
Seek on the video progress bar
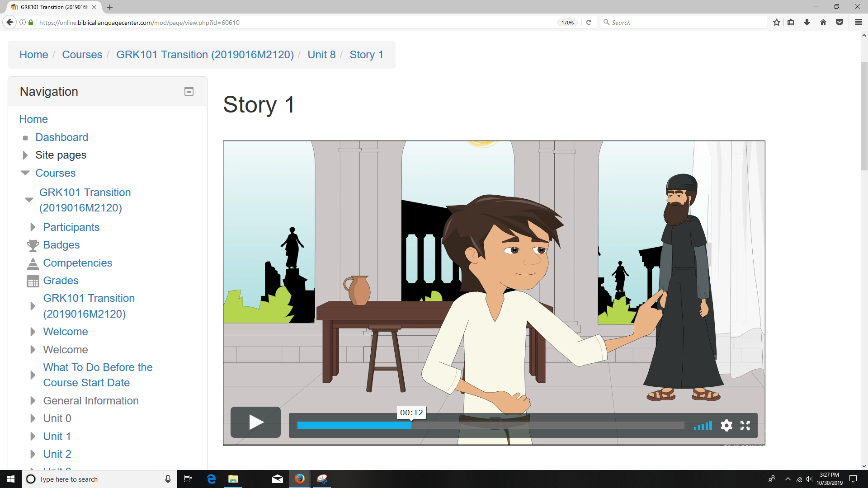(491, 425)
